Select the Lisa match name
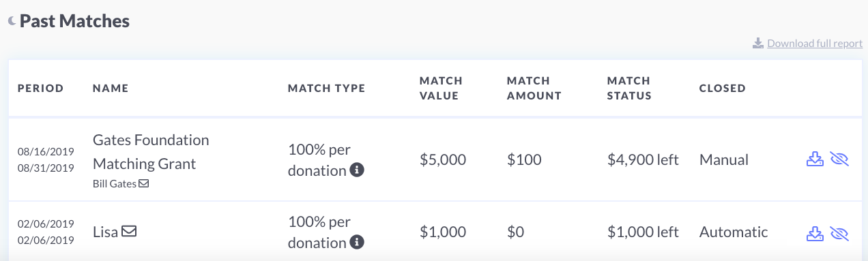Image resolution: width=868 pixels, height=261 pixels. point(105,232)
